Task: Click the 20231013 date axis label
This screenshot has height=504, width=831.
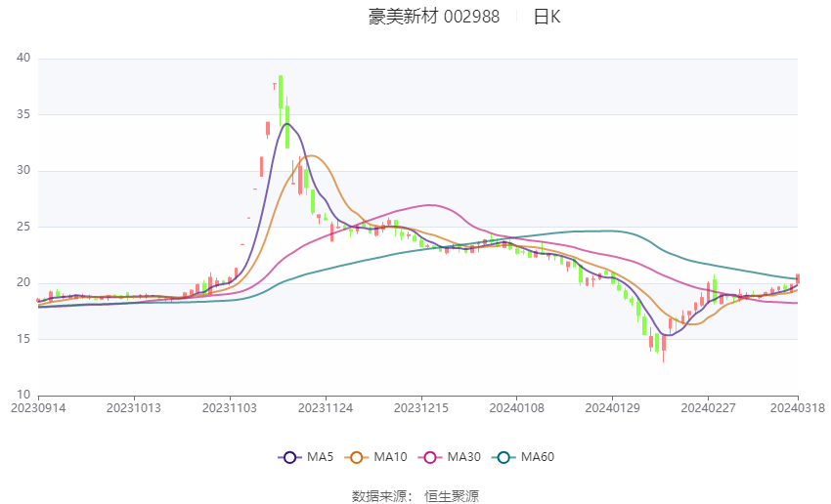Action: (x=134, y=408)
